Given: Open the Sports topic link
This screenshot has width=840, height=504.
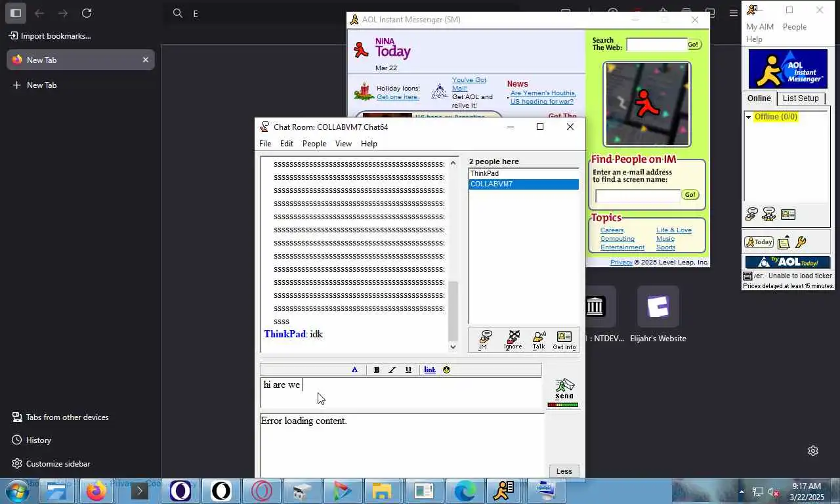Looking at the screenshot, I should pos(666,247).
